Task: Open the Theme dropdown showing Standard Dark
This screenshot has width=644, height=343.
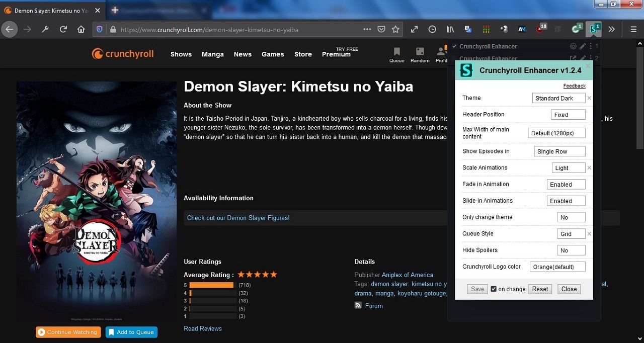Action: coord(558,98)
